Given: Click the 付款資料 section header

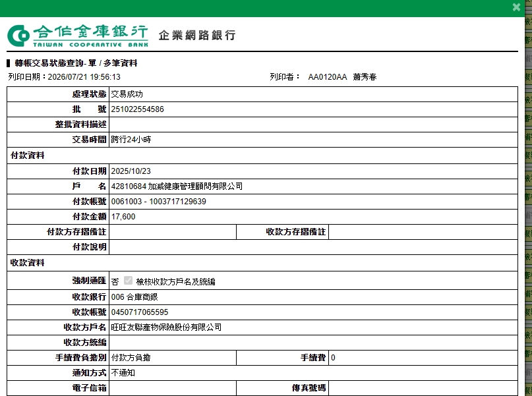Looking at the screenshot, I should pos(28,156).
